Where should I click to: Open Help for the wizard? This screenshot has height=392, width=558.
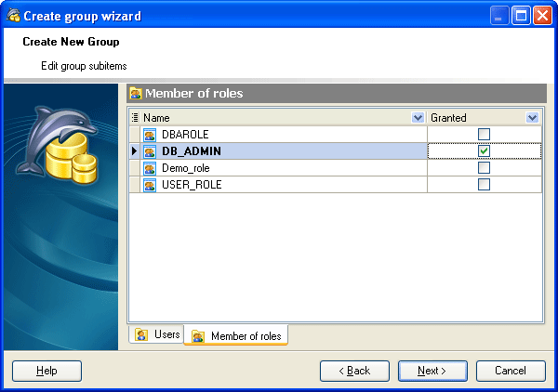tap(46, 371)
